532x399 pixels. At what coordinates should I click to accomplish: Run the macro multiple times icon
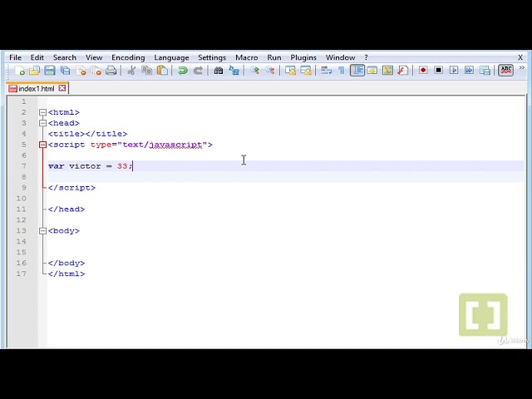pyautogui.click(x=469, y=70)
